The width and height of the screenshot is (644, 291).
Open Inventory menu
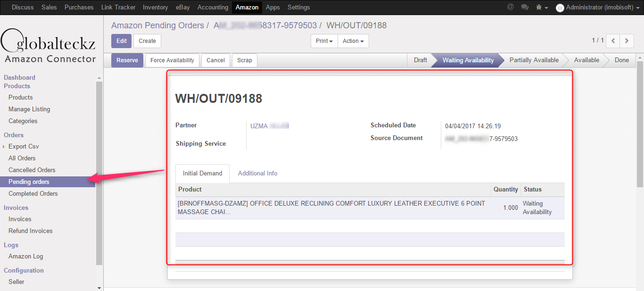point(155,7)
